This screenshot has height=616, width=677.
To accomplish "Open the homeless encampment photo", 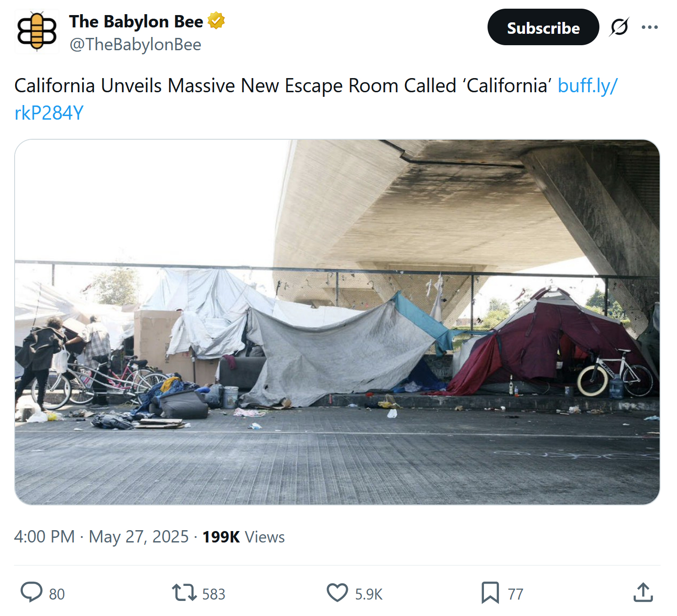I will 337,322.
